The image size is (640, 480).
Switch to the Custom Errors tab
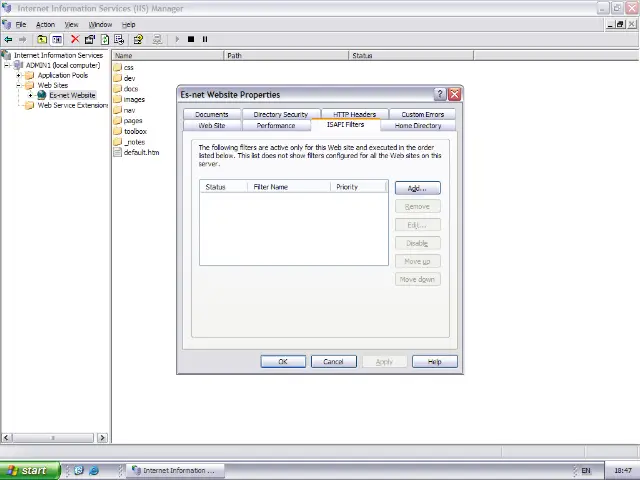click(422, 114)
